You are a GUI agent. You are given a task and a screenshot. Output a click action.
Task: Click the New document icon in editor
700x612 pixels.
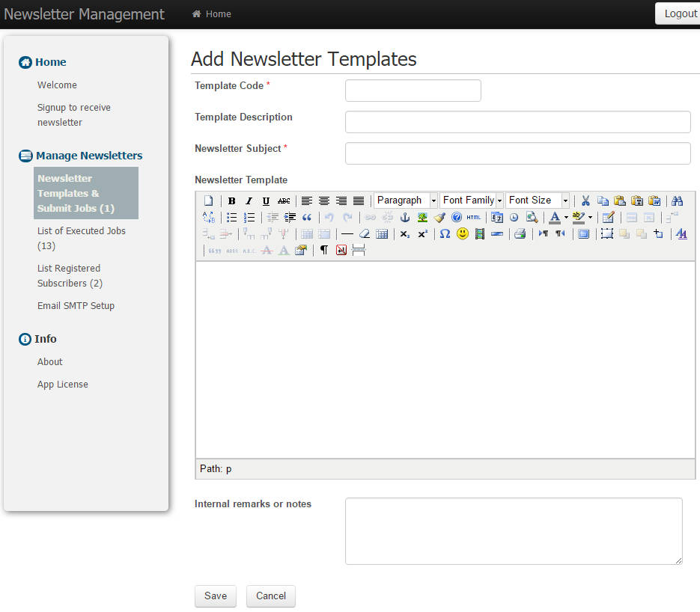coord(208,201)
